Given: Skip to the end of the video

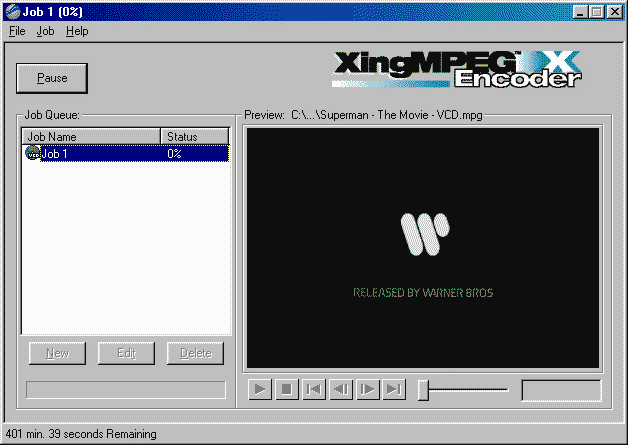Looking at the screenshot, I should 394,390.
